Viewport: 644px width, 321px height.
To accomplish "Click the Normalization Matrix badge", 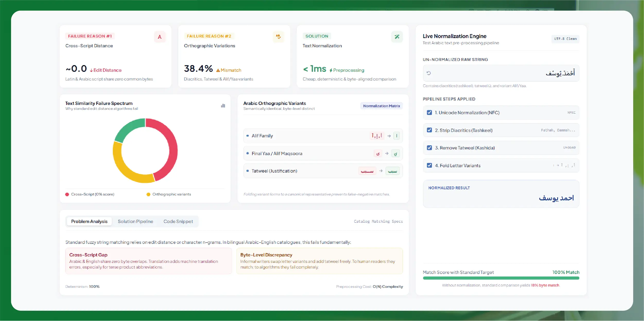I will tap(381, 106).
